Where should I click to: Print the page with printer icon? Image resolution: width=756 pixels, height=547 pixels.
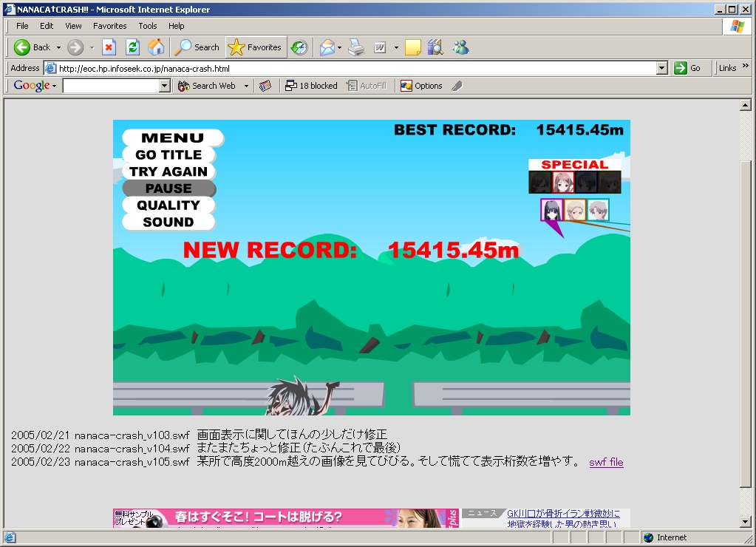coord(356,47)
